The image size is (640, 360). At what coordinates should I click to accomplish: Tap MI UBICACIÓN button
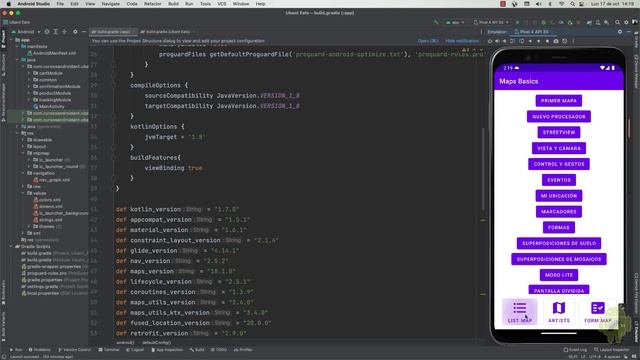click(559, 196)
